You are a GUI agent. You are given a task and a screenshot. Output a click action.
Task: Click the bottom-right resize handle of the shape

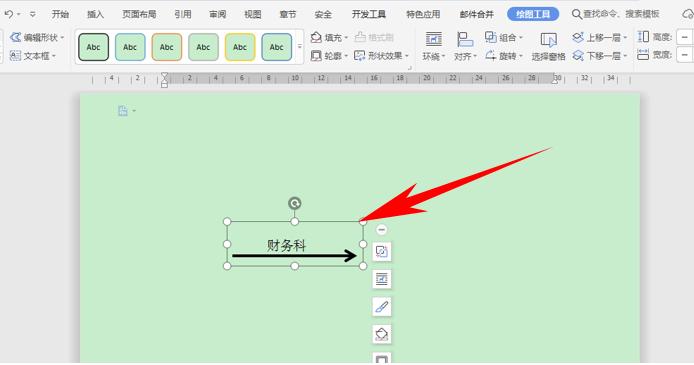tap(363, 266)
